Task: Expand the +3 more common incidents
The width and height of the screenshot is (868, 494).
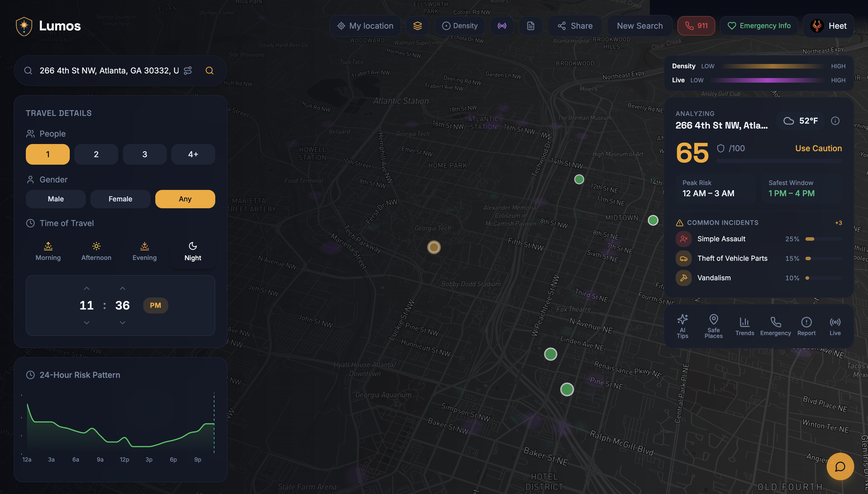Action: [838, 223]
